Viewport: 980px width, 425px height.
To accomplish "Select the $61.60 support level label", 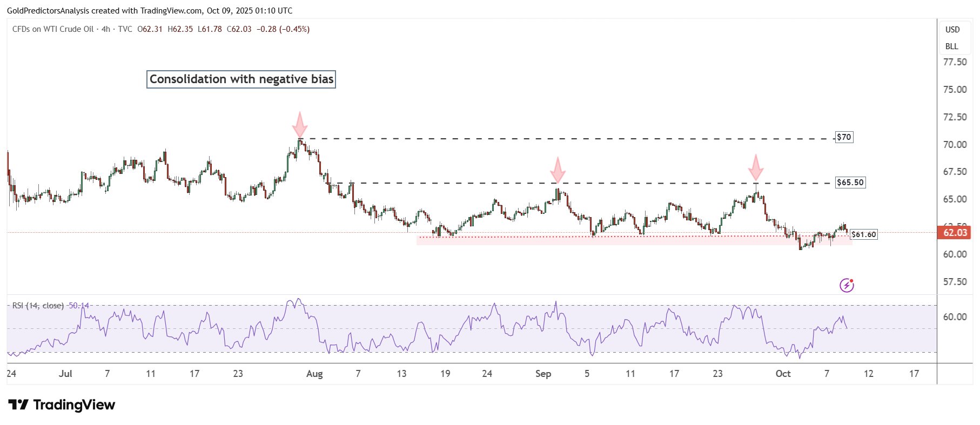I will coord(863,234).
